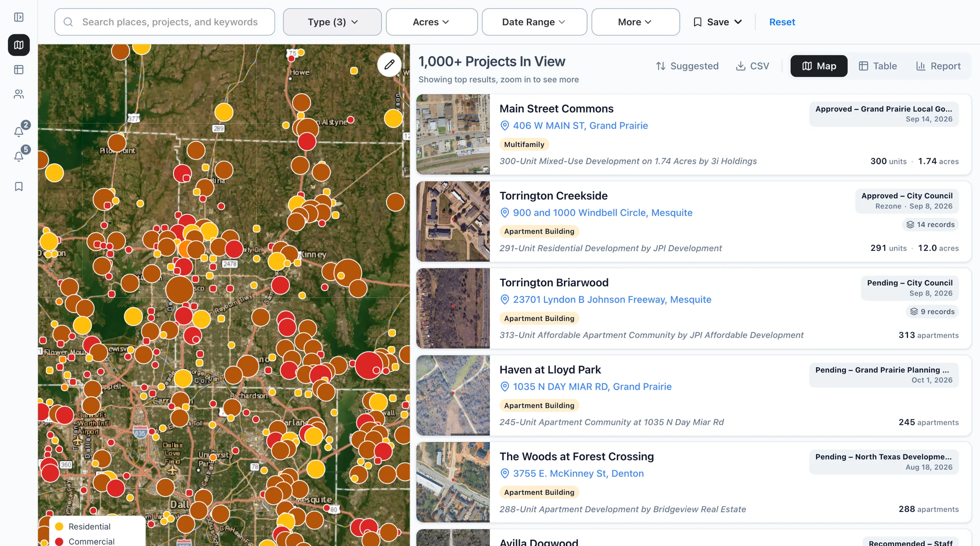Click location pin beside 23701 Lyndon B Johnson Freeway
Viewport: 980px width, 546px height.
pos(505,300)
